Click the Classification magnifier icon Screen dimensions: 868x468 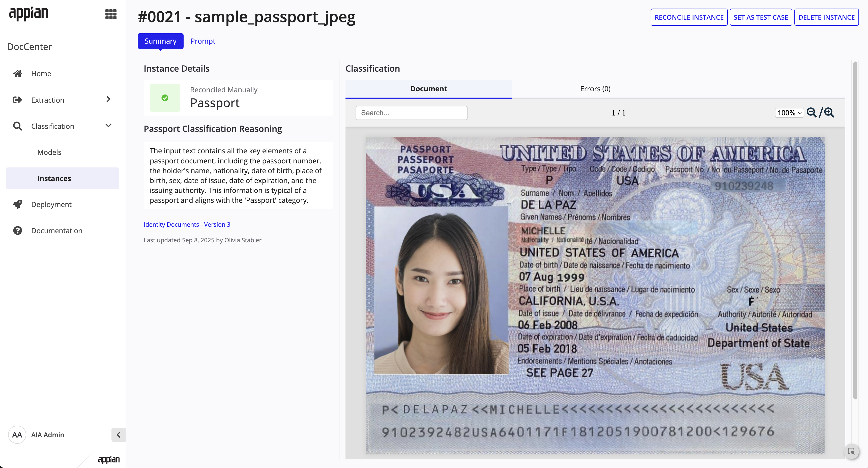click(x=17, y=126)
